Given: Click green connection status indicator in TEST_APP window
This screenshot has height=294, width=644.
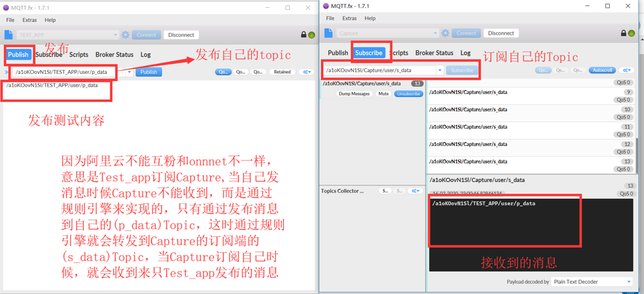Looking at the screenshot, I should (311, 35).
